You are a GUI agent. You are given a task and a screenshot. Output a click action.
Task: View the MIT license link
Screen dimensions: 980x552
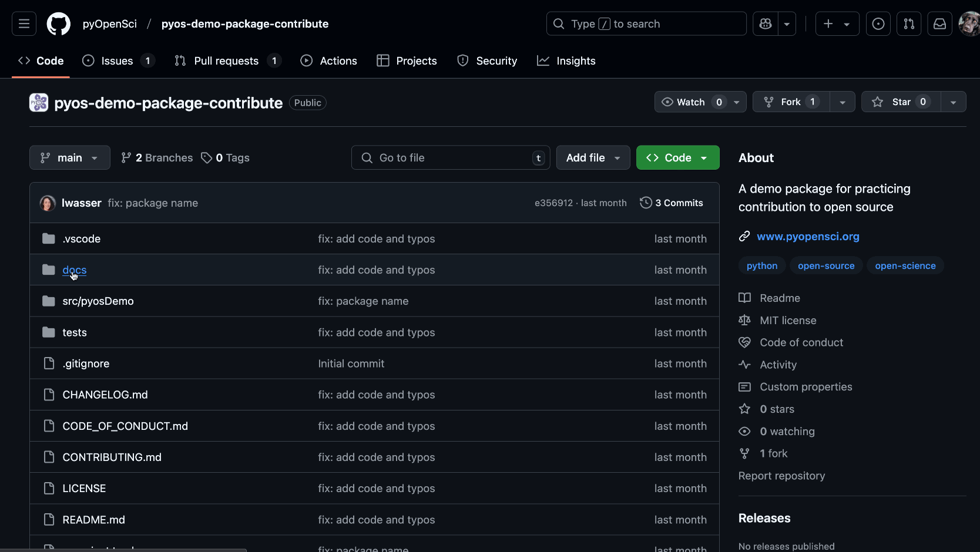(x=778, y=320)
